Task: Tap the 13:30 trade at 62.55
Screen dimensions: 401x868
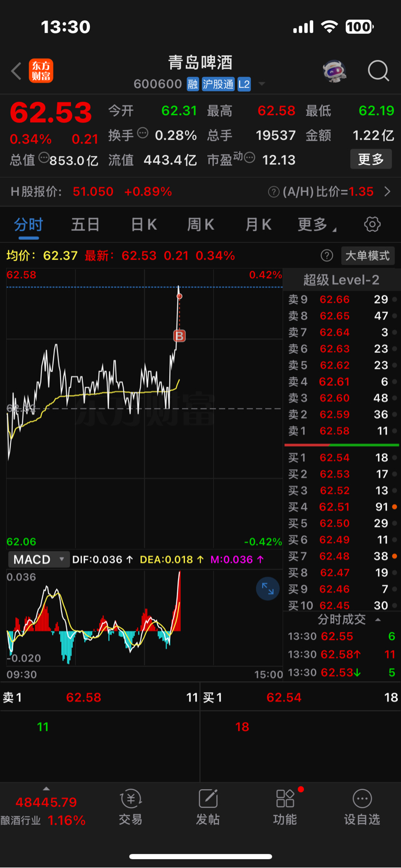Action: coord(341,637)
